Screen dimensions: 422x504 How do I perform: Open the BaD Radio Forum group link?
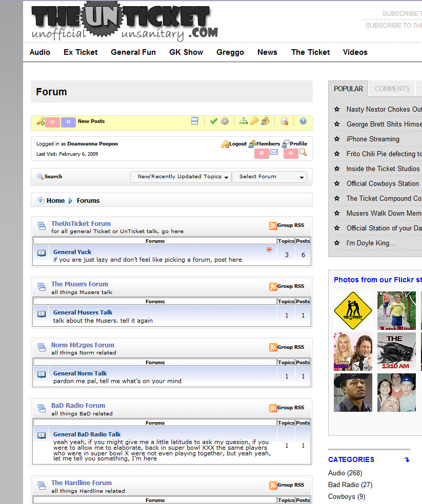click(x=78, y=405)
